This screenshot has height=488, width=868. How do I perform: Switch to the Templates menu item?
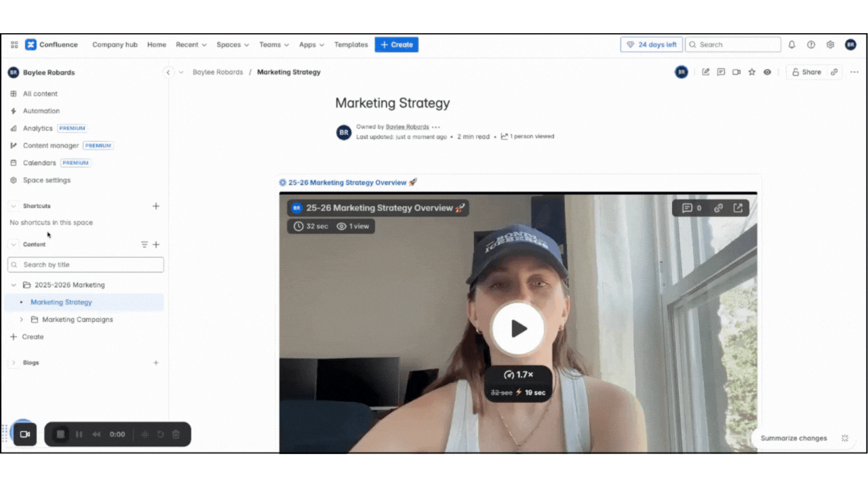(351, 45)
